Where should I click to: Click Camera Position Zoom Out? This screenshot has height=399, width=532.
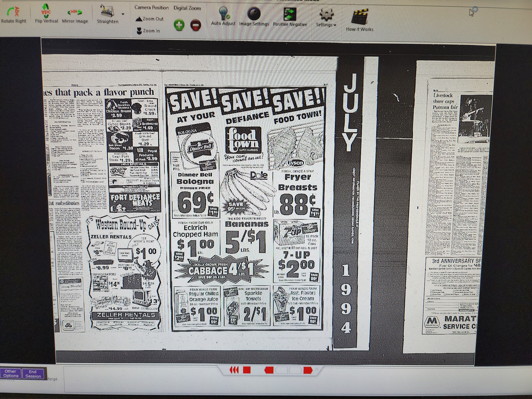click(x=149, y=19)
